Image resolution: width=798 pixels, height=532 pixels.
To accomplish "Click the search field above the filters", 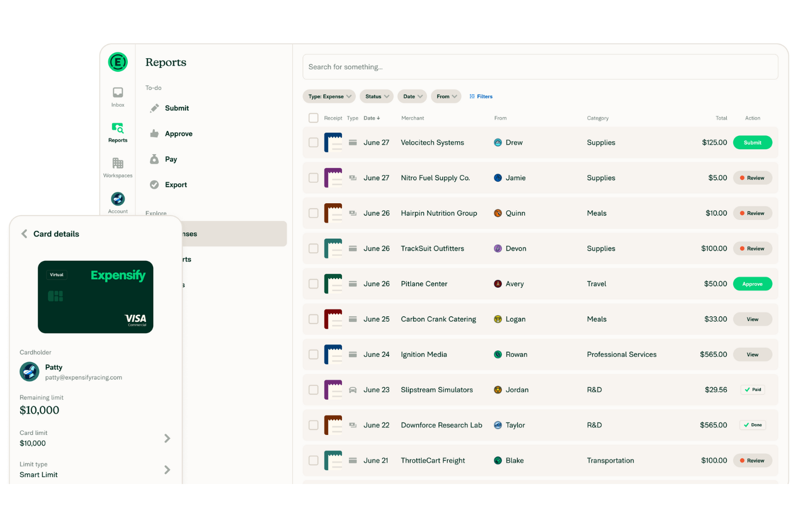I will click(540, 66).
